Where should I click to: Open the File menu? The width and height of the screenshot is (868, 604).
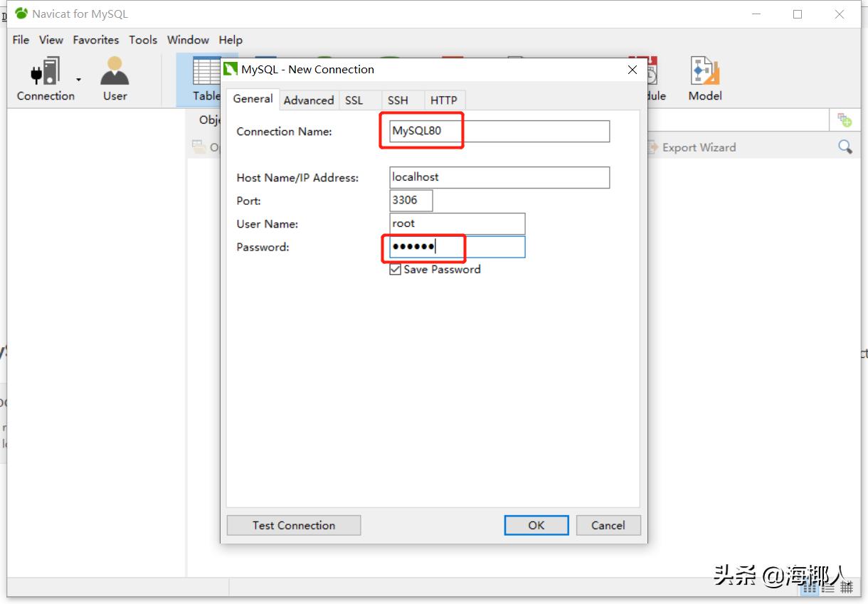pyautogui.click(x=21, y=40)
